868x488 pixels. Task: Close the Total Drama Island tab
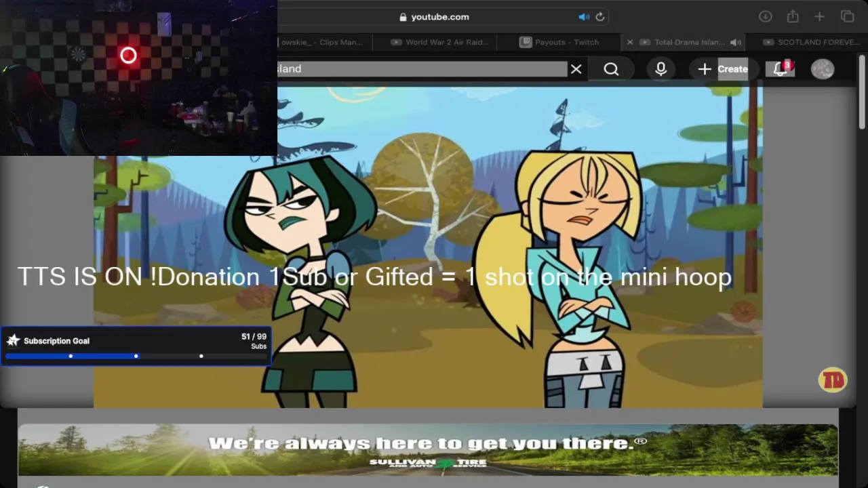point(629,42)
